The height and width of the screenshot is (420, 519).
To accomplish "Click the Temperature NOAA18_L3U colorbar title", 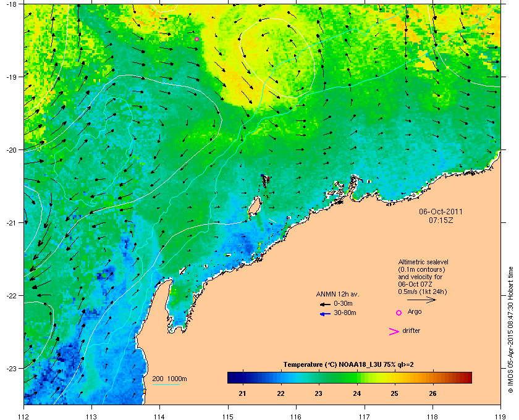I will click(348, 364).
